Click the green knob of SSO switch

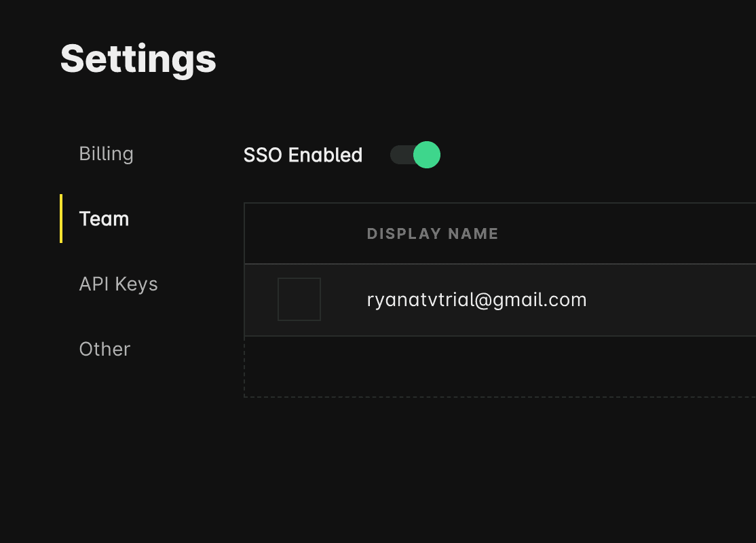point(427,155)
